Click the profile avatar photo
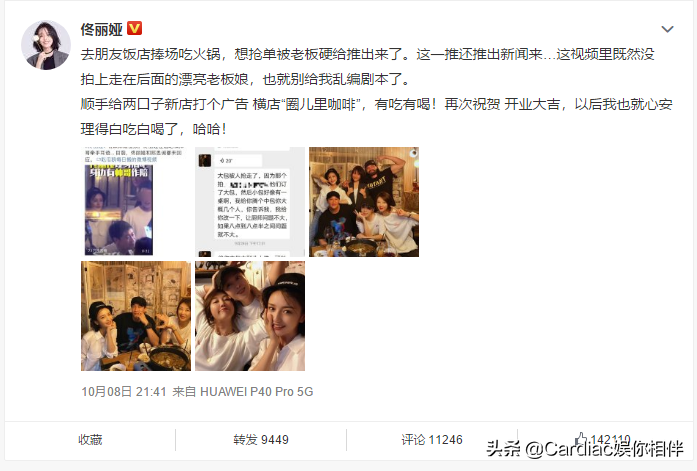The width and height of the screenshot is (697, 471). point(46,45)
